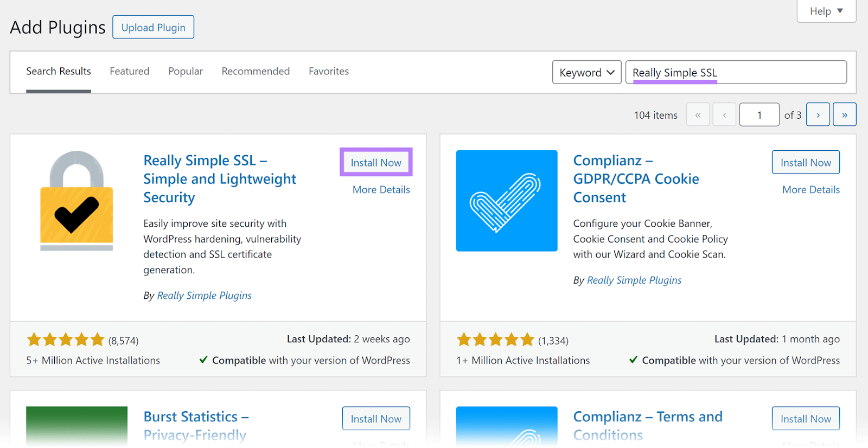Click the 1+ Million Active Installations text

(523, 360)
